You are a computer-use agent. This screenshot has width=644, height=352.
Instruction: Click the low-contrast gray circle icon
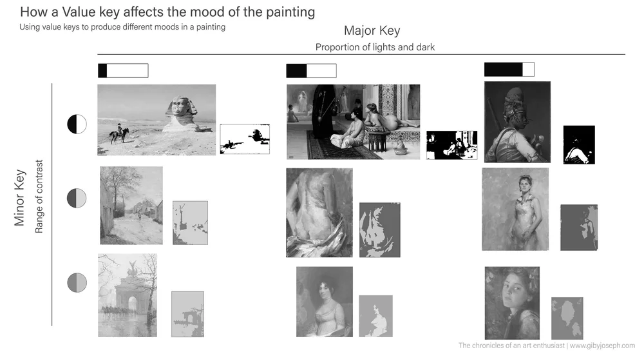(x=77, y=282)
